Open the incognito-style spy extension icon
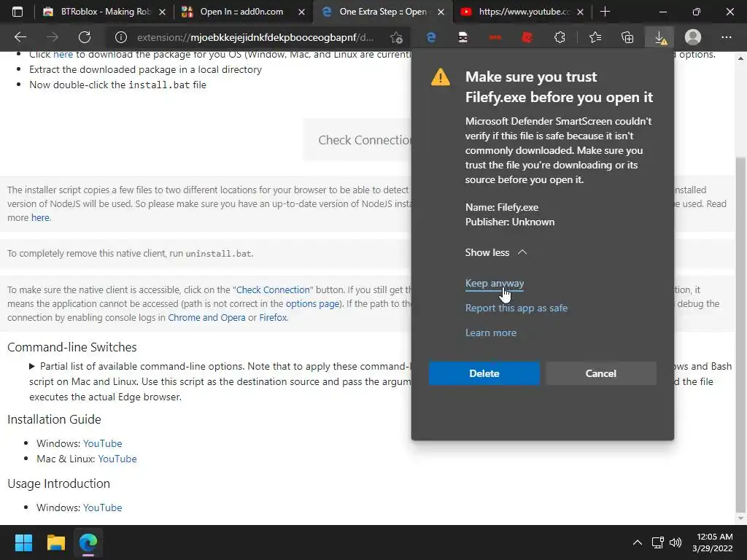Viewport: 747px width, 560px height. coord(463,37)
